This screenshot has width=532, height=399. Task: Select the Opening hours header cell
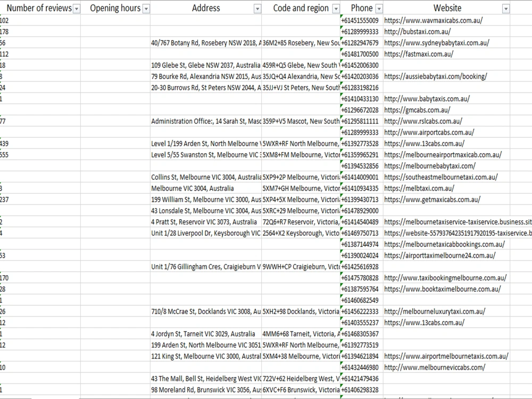click(115, 8)
